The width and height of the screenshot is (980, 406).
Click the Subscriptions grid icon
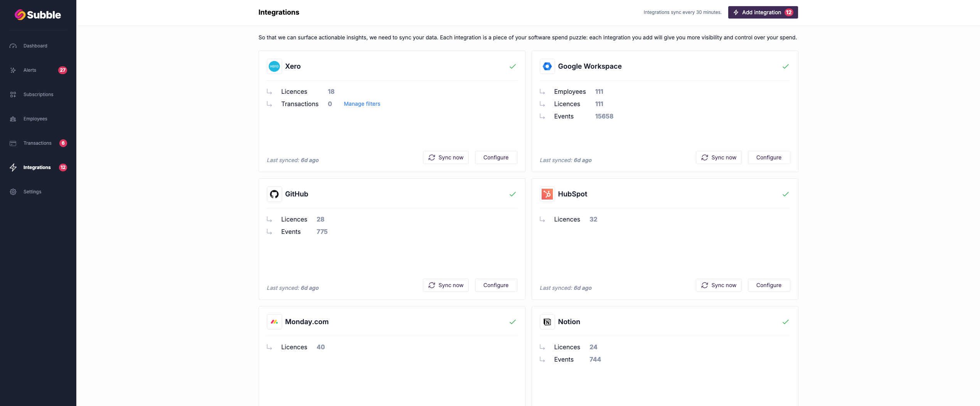[13, 95]
